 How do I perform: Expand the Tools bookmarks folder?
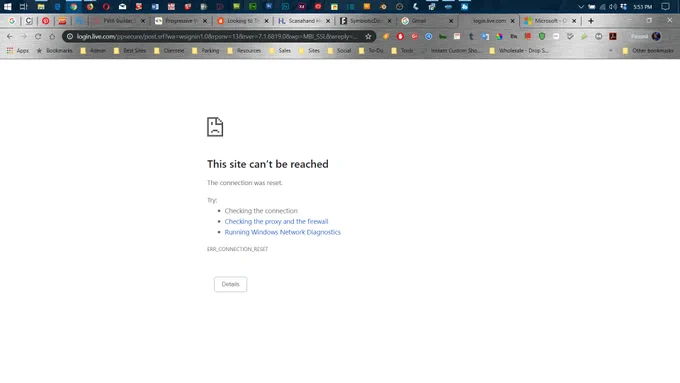click(x=402, y=51)
